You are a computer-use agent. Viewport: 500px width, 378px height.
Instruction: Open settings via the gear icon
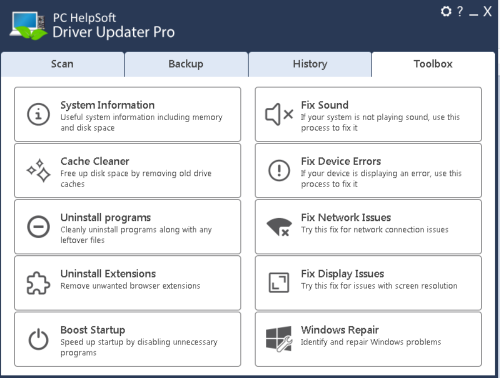446,11
